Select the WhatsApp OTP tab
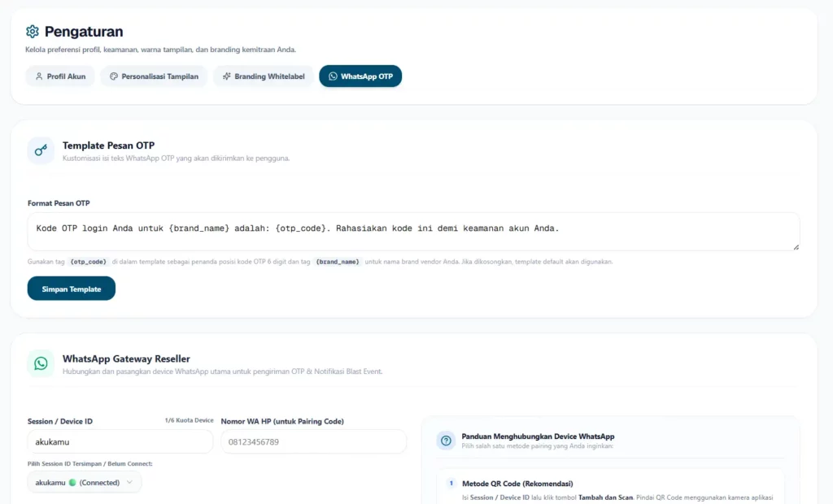 pyautogui.click(x=360, y=76)
